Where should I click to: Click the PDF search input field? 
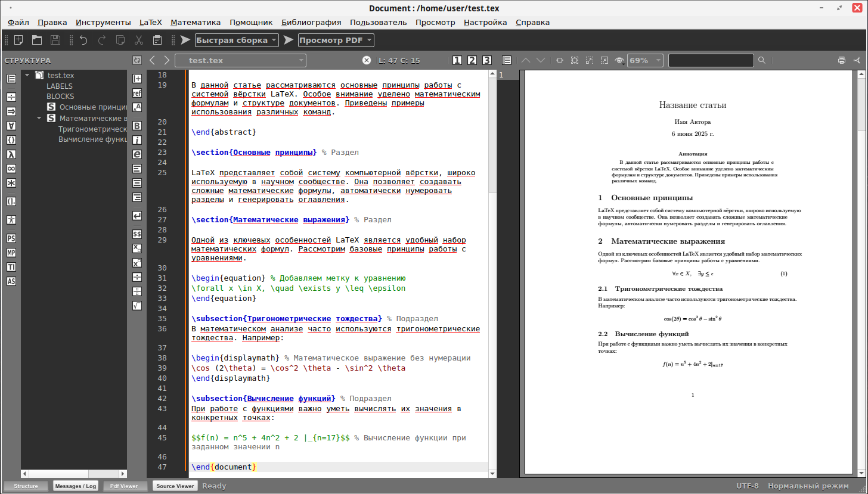pos(711,60)
